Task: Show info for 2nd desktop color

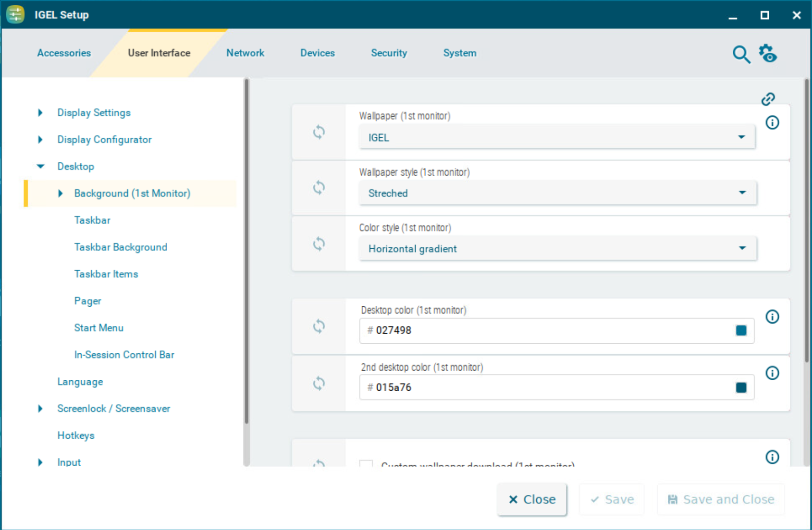Action: [772, 373]
